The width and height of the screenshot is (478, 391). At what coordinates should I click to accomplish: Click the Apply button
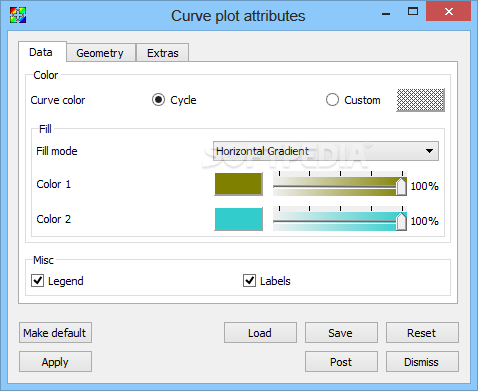[x=55, y=362]
